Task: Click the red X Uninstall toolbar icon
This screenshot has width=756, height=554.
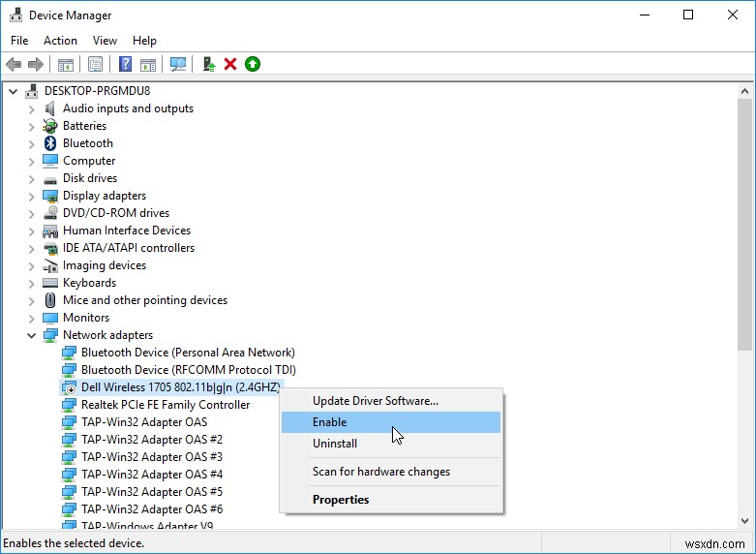Action: [230, 64]
